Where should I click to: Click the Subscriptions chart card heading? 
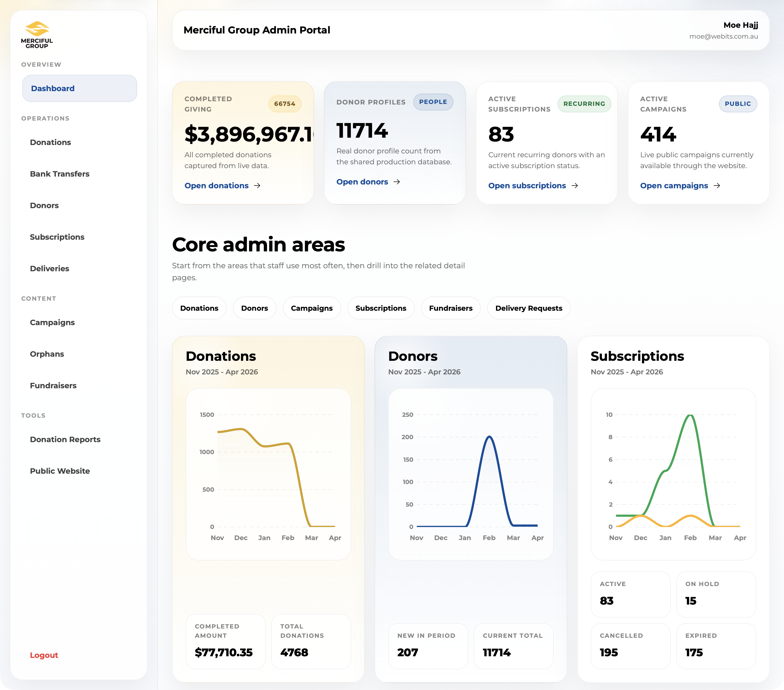(637, 356)
